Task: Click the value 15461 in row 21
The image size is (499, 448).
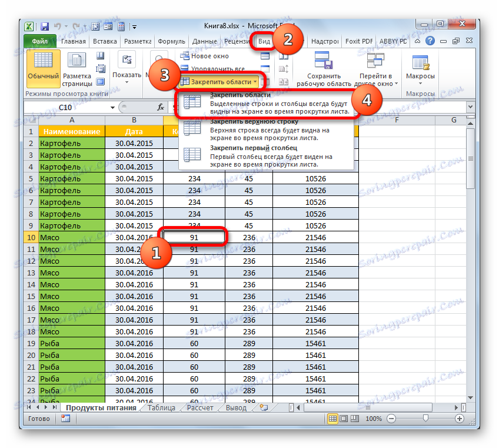Action: [x=315, y=367]
